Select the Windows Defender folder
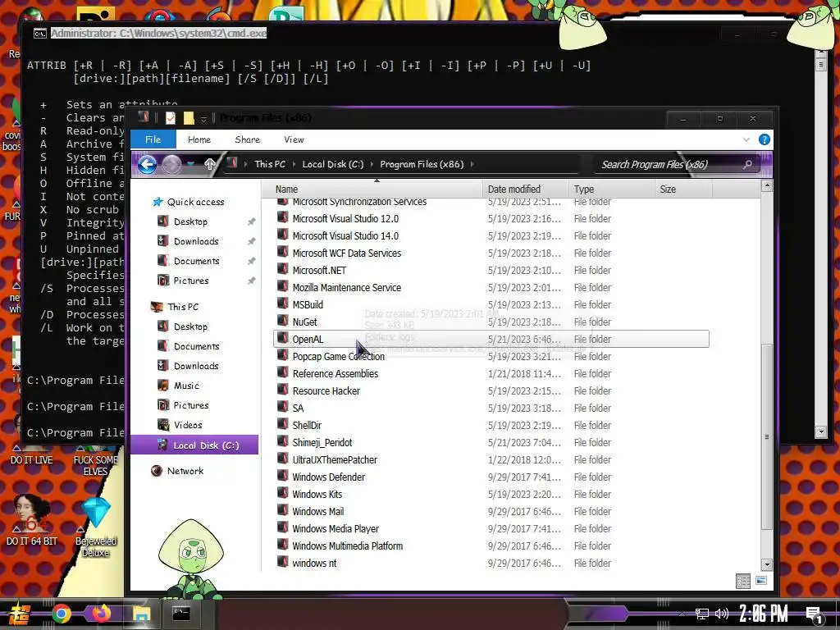Image resolution: width=840 pixels, height=630 pixels. 329,477
